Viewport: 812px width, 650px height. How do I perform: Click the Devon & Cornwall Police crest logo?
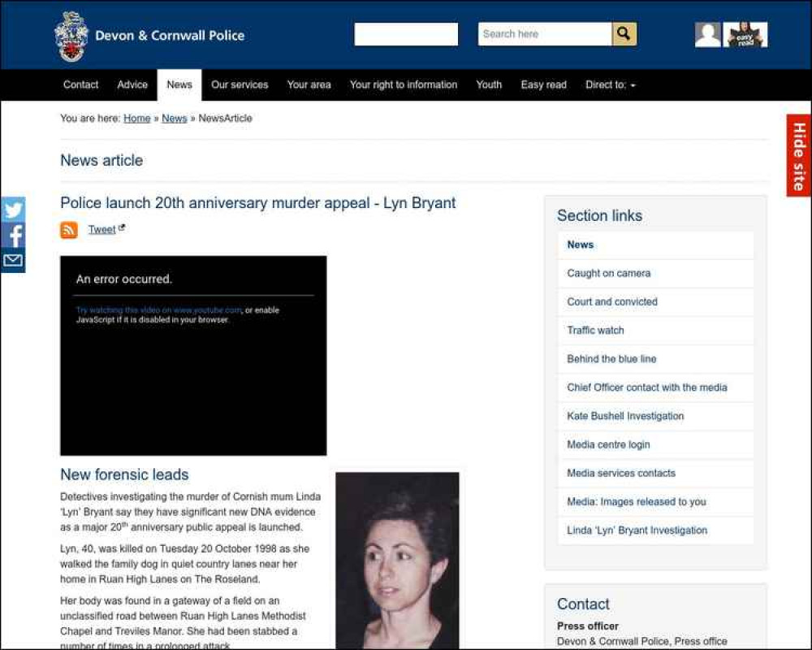pos(71,36)
